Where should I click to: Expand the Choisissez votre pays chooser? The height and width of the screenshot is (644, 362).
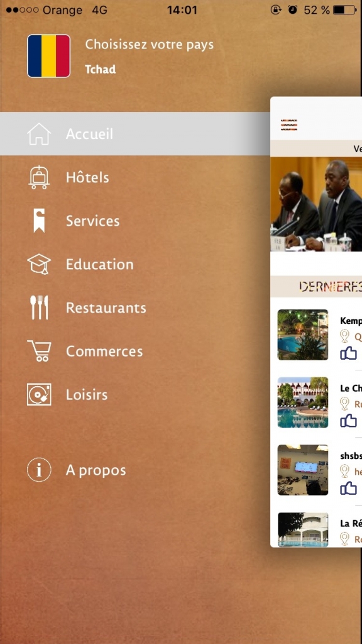(x=150, y=45)
